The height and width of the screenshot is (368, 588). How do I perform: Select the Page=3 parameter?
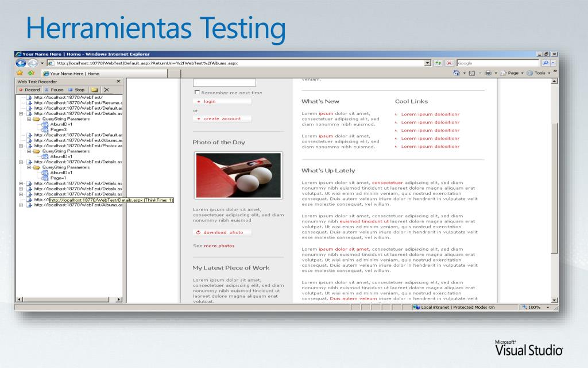[x=58, y=129]
